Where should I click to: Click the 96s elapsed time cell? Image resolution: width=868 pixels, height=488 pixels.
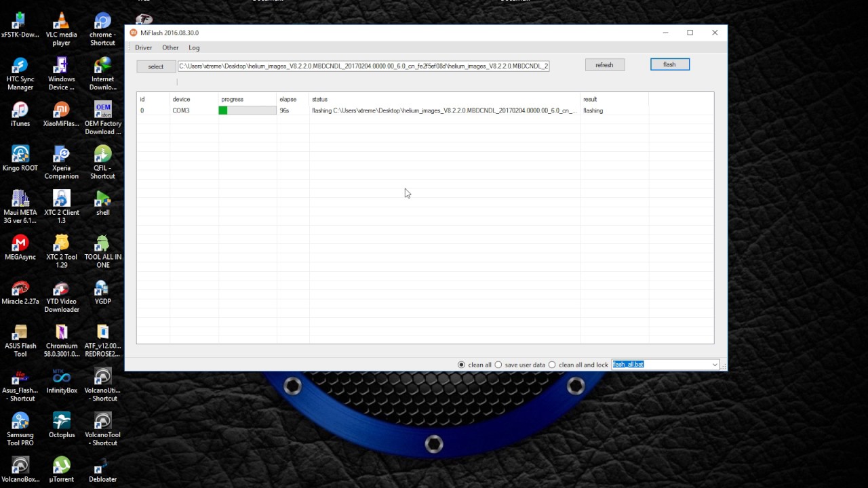tap(293, 110)
